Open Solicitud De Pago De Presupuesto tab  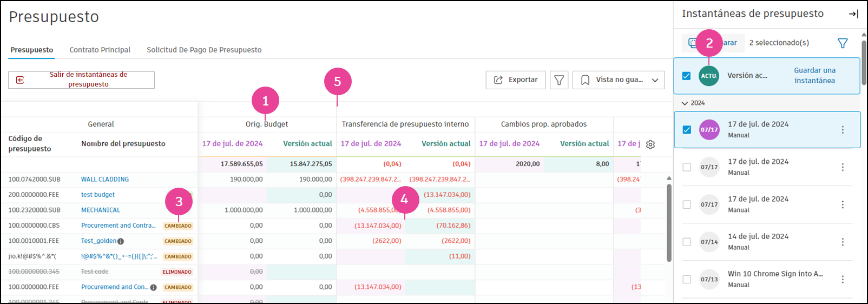(x=204, y=50)
